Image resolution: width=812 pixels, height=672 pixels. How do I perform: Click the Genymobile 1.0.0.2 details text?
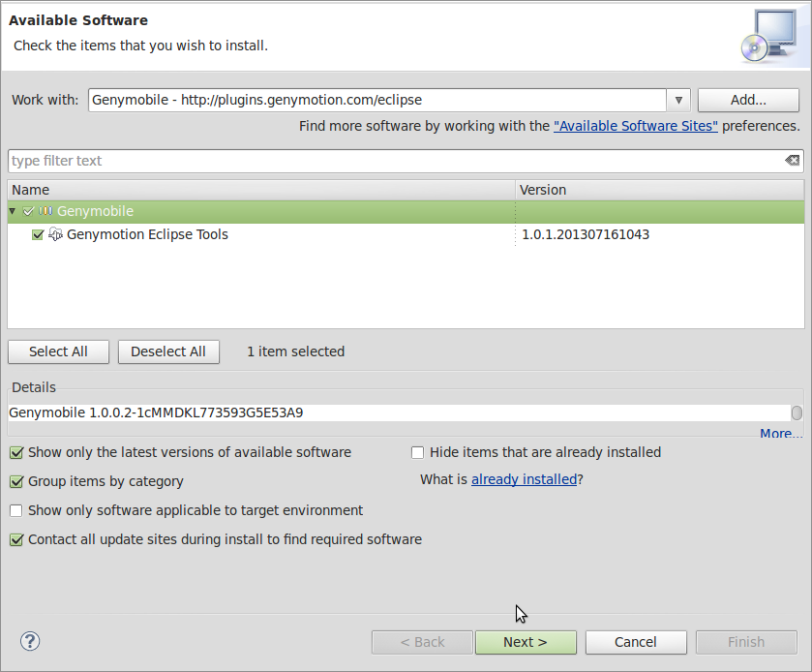(x=156, y=412)
